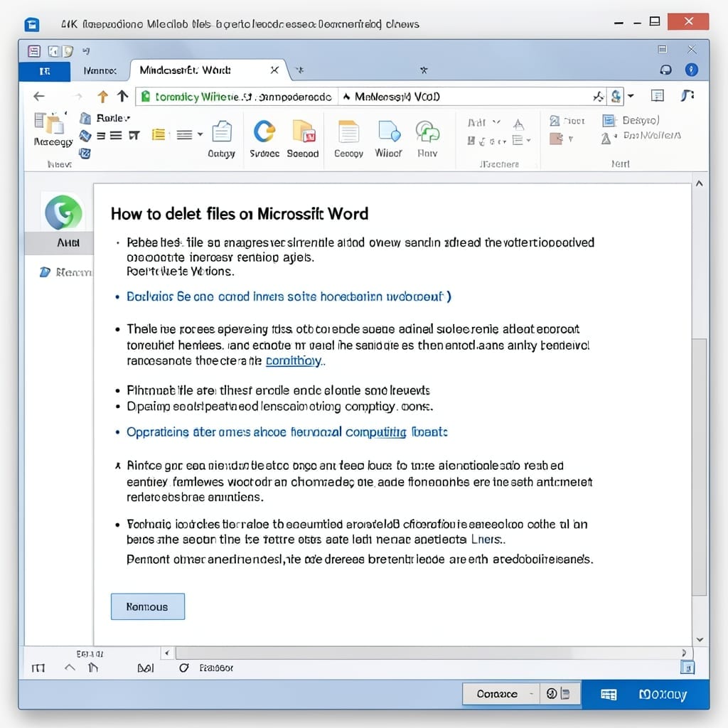Click the black up arrow in navigation bar
This screenshot has width=728, height=728.
122,96
